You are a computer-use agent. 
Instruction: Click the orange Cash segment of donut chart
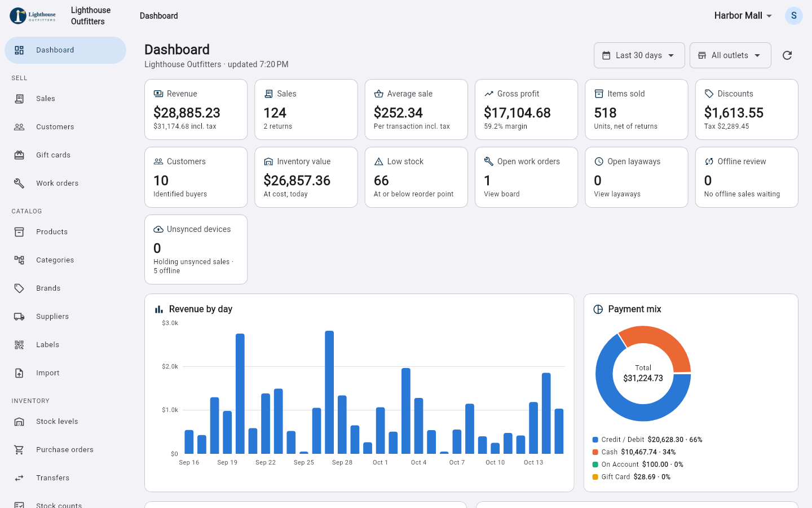663,340
